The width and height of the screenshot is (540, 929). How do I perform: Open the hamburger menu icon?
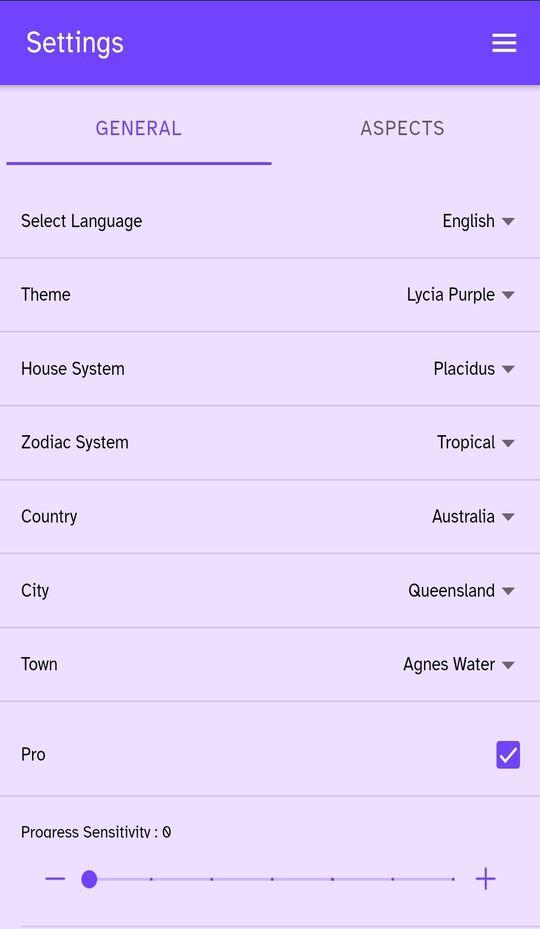[504, 43]
